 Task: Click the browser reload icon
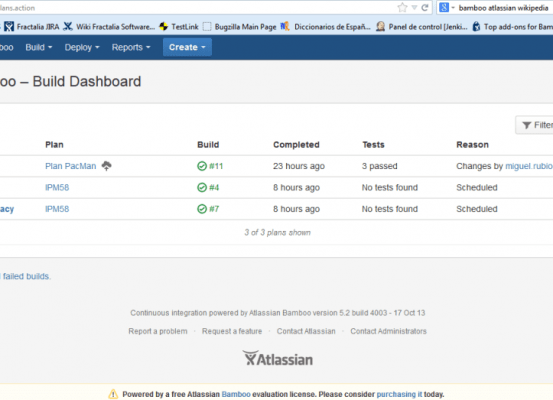(x=425, y=7)
